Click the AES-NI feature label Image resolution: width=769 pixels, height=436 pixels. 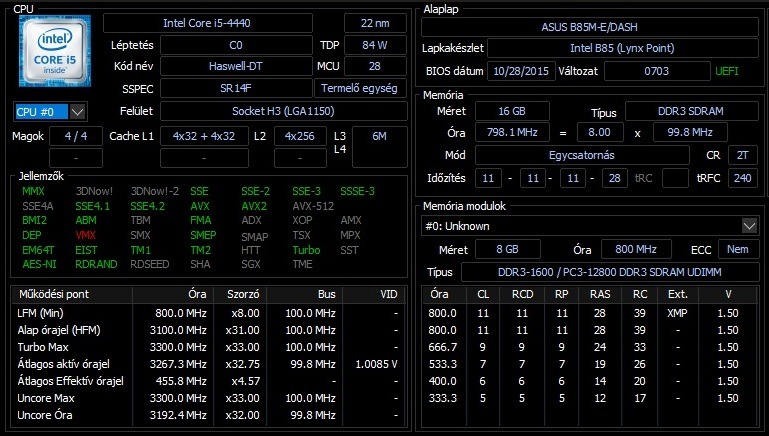[39, 264]
